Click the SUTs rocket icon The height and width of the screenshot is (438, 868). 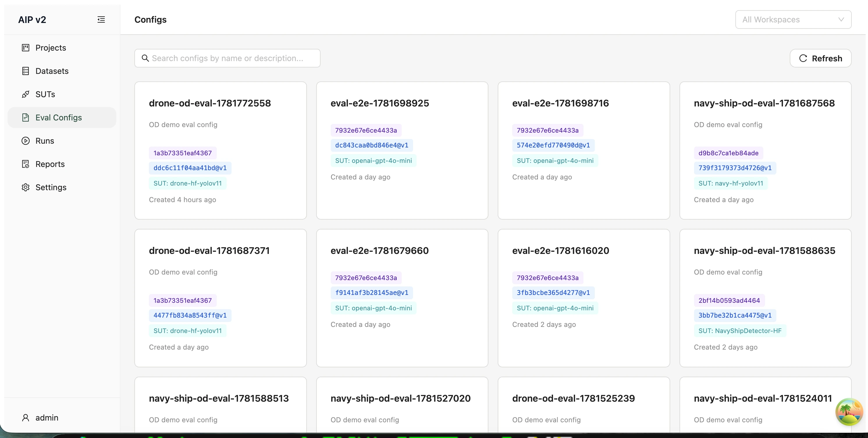click(26, 94)
